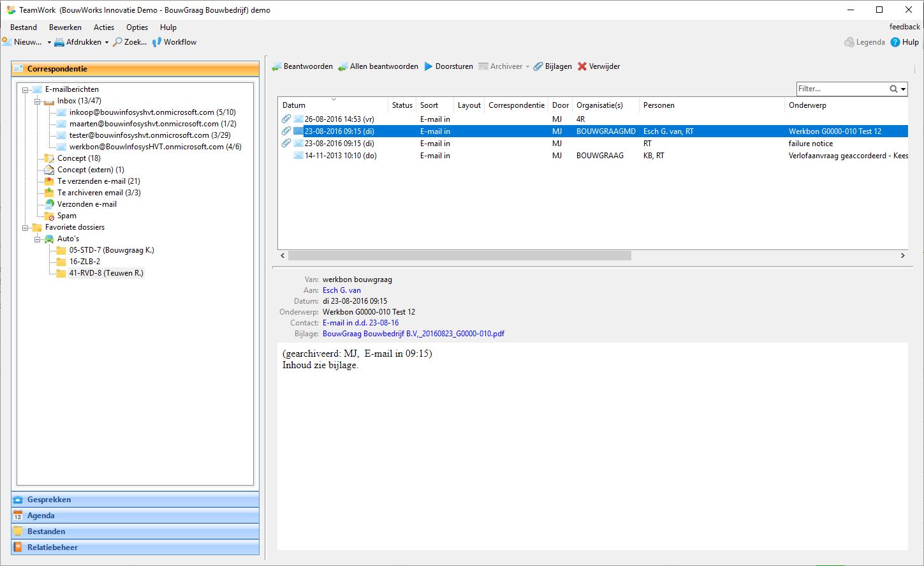Open the Workflow footsteps tool
The height and width of the screenshot is (566, 924).
157,42
